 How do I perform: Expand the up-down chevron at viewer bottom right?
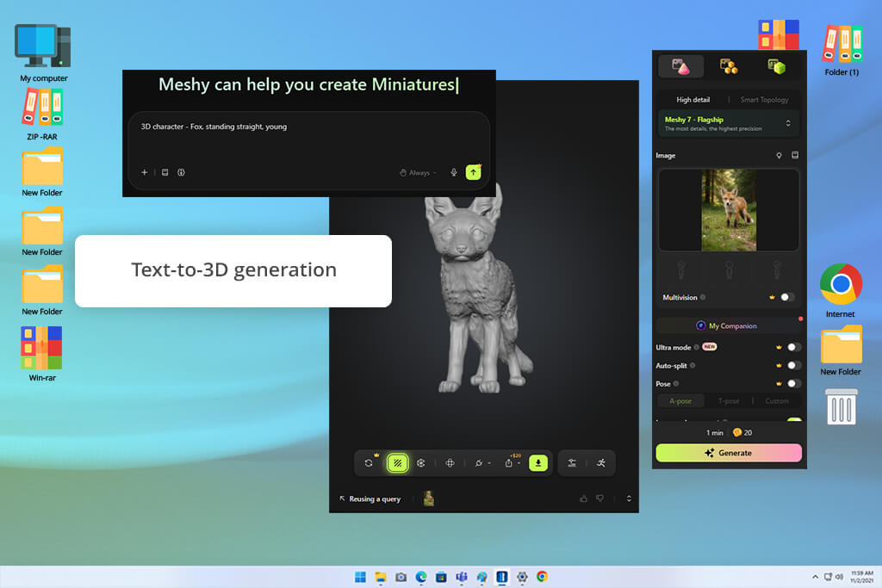(x=629, y=498)
